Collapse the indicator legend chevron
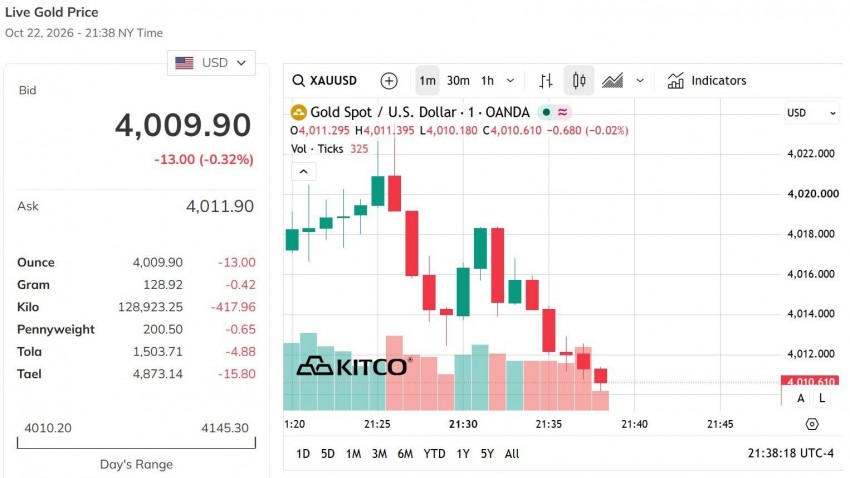 click(304, 172)
